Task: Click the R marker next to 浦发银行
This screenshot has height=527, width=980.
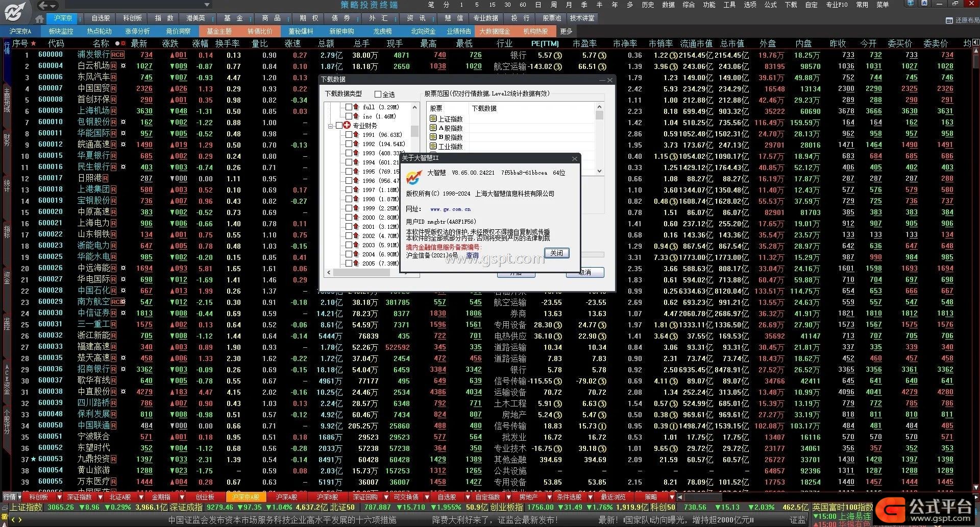Action: 118,55
